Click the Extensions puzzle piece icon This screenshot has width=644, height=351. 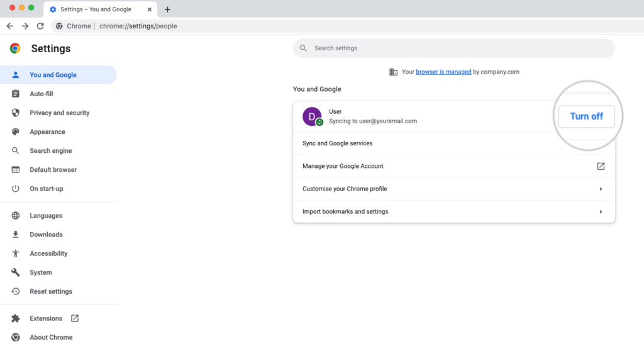point(15,318)
